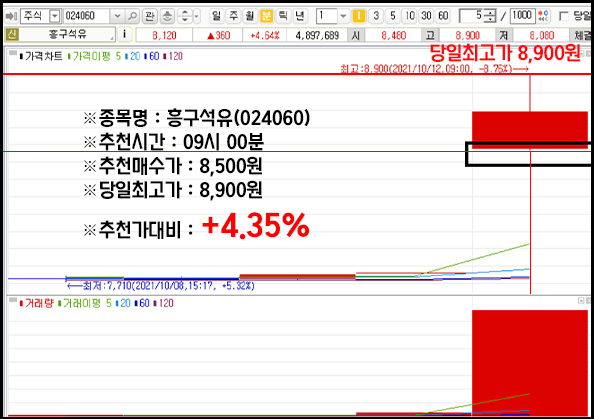Click the up/down navigation arrows icon
The height and width of the screenshot is (419, 594).
184,16
